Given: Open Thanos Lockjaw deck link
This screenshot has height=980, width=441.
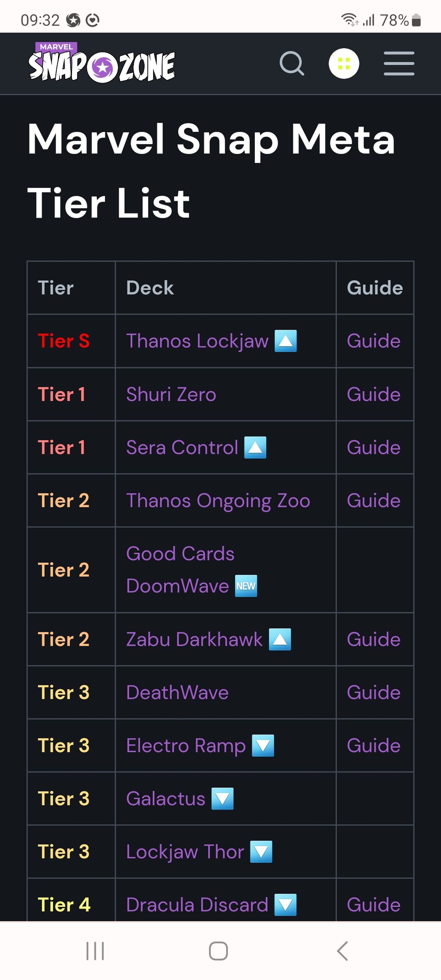Looking at the screenshot, I should tap(197, 341).
